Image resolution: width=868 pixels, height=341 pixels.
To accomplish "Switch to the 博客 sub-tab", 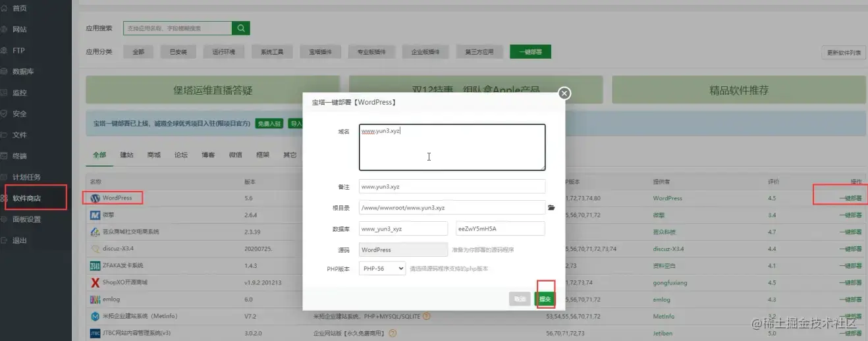I will pos(208,155).
